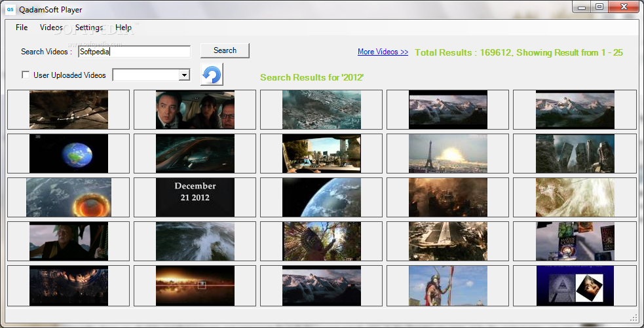Open the swirling golden clouds thumbnail
The image size is (644, 328).
pos(575,197)
